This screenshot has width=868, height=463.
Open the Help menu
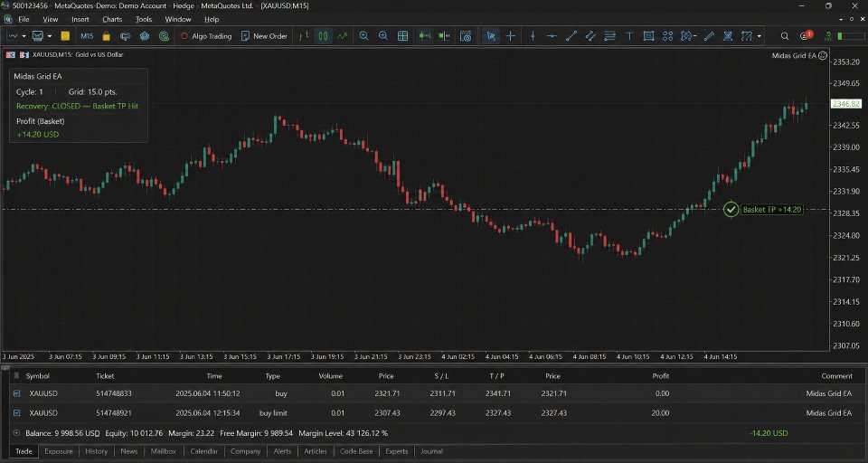212,19
